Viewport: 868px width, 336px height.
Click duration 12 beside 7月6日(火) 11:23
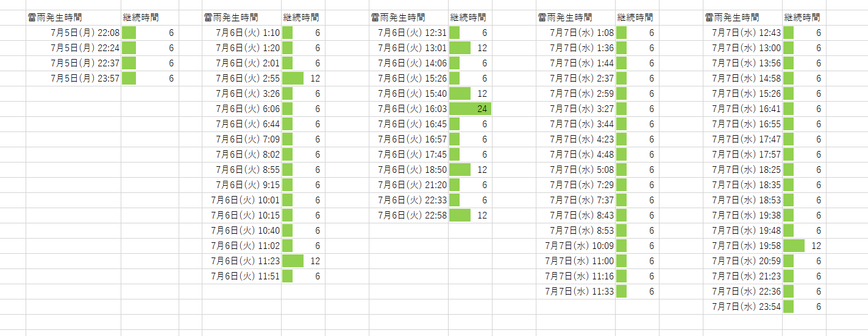tap(303, 261)
